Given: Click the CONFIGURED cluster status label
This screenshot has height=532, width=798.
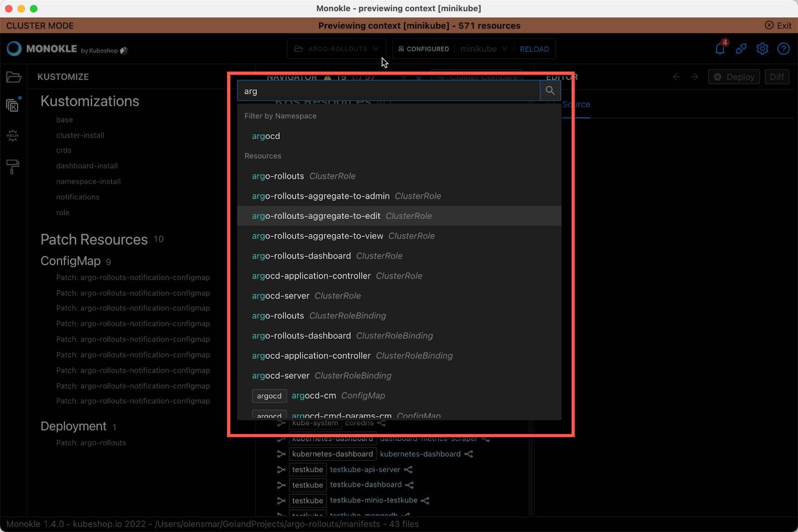Looking at the screenshot, I should [423, 49].
